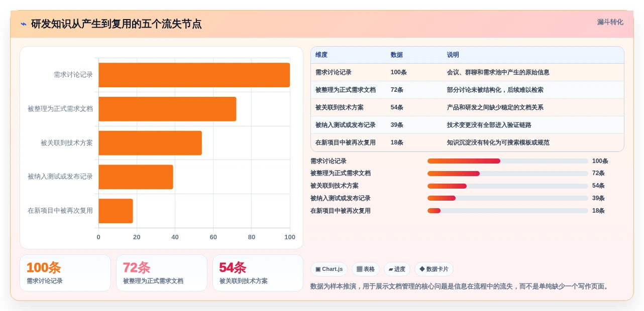Click the Chart.js chip
This screenshot has width=644, height=311.
pyautogui.click(x=329, y=269)
